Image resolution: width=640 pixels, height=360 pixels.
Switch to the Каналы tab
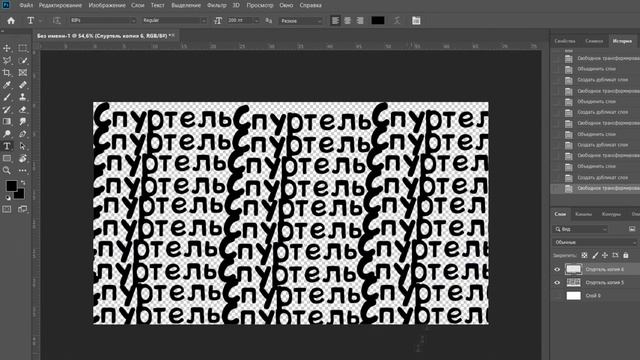583,214
